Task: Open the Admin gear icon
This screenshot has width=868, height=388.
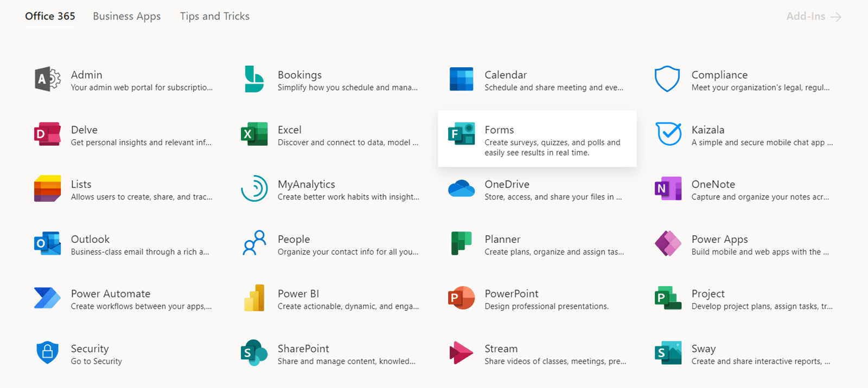Action: point(47,80)
